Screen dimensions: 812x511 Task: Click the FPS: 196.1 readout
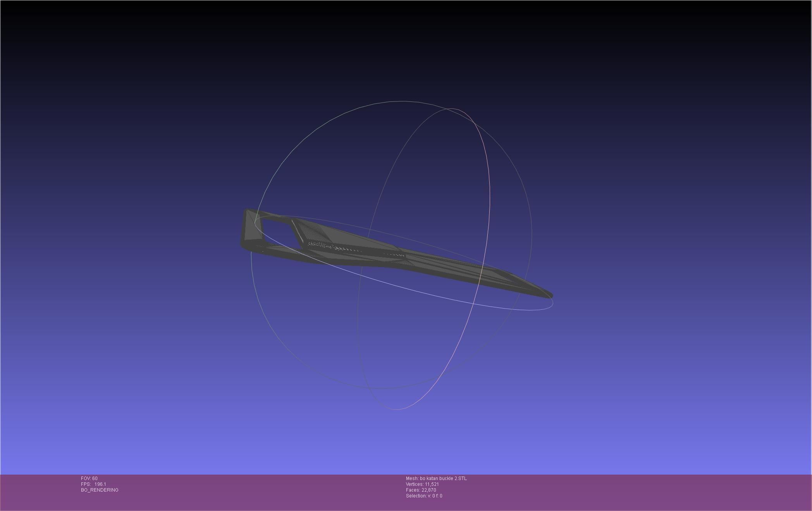pos(93,484)
